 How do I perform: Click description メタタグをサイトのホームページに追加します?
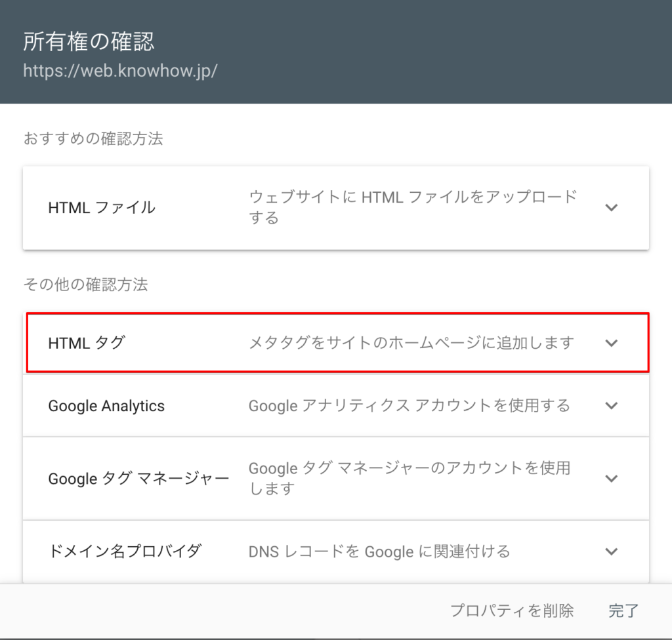[x=411, y=343]
